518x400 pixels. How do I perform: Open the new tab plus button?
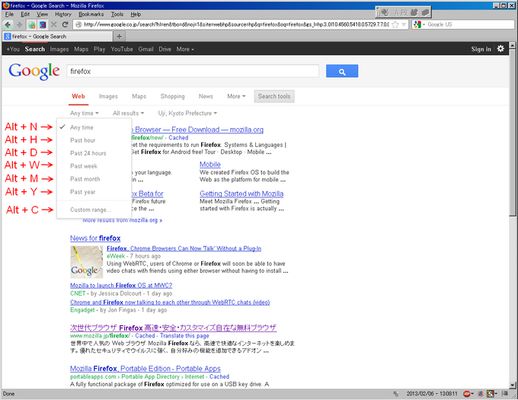click(119, 36)
